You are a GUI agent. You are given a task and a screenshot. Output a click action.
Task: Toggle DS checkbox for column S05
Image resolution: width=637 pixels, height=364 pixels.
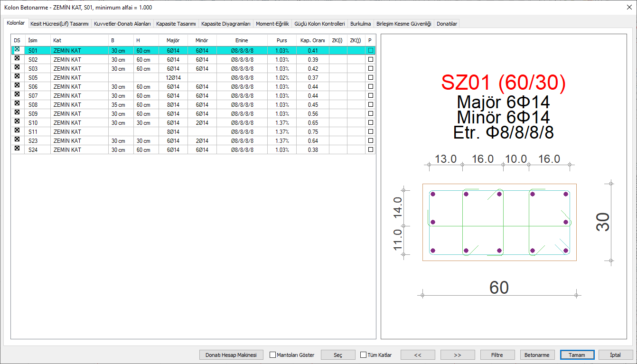[17, 76]
